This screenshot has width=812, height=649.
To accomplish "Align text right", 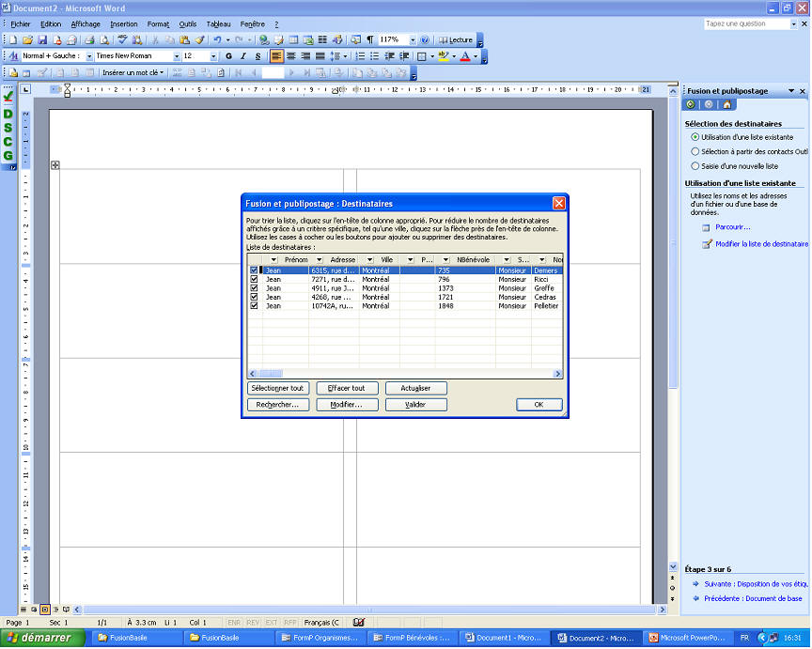I will click(x=305, y=56).
